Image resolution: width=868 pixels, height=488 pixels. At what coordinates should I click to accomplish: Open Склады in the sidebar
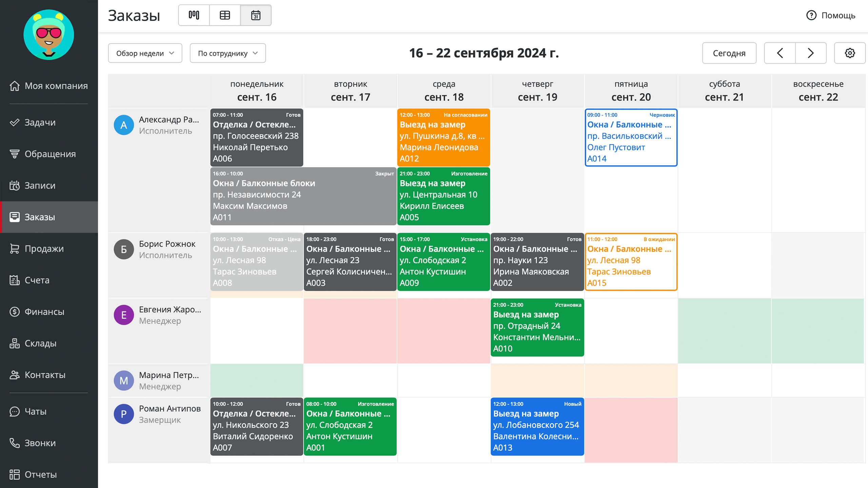tap(40, 343)
